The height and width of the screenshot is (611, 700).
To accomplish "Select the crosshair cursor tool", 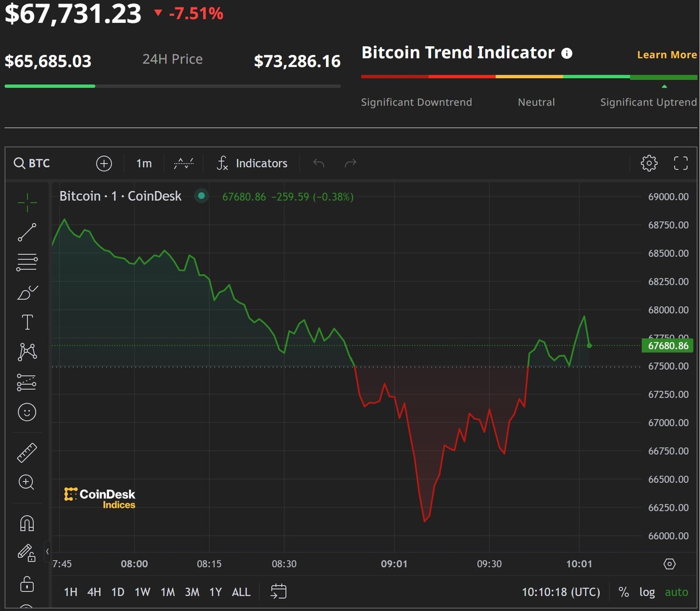I will [x=27, y=202].
